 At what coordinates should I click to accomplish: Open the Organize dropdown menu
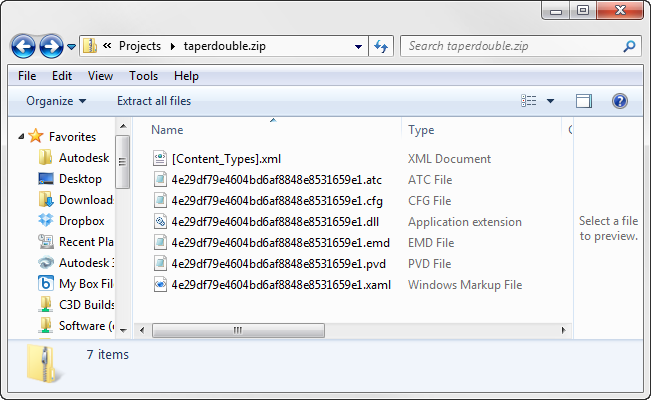click(x=56, y=101)
